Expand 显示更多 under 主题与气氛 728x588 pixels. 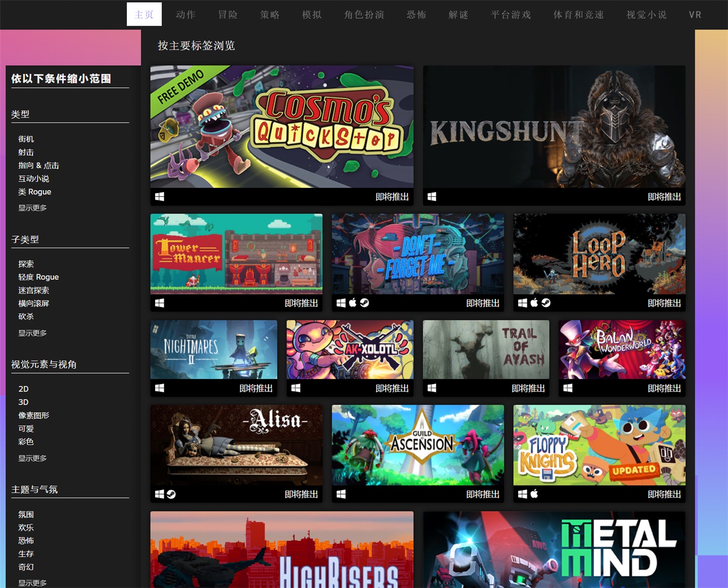click(x=32, y=583)
